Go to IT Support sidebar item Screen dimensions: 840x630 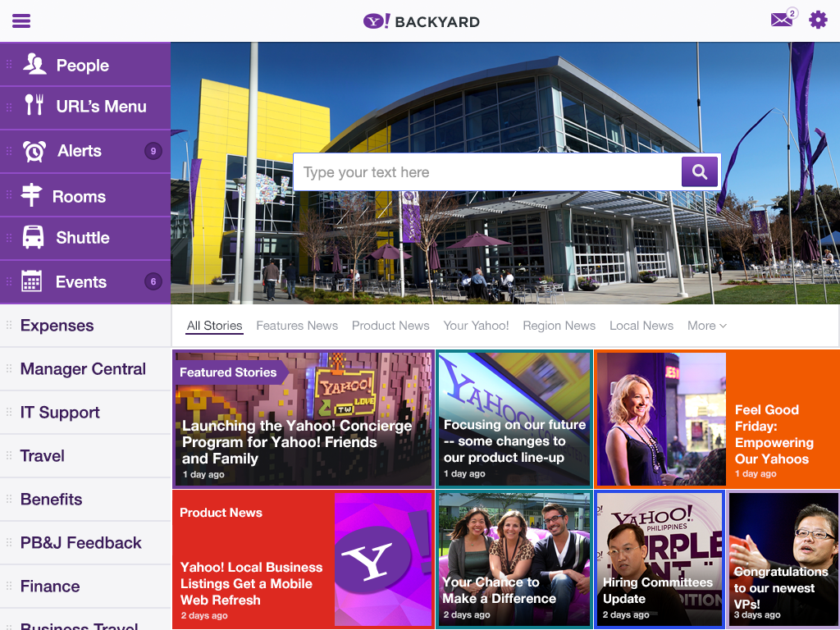[x=60, y=413]
